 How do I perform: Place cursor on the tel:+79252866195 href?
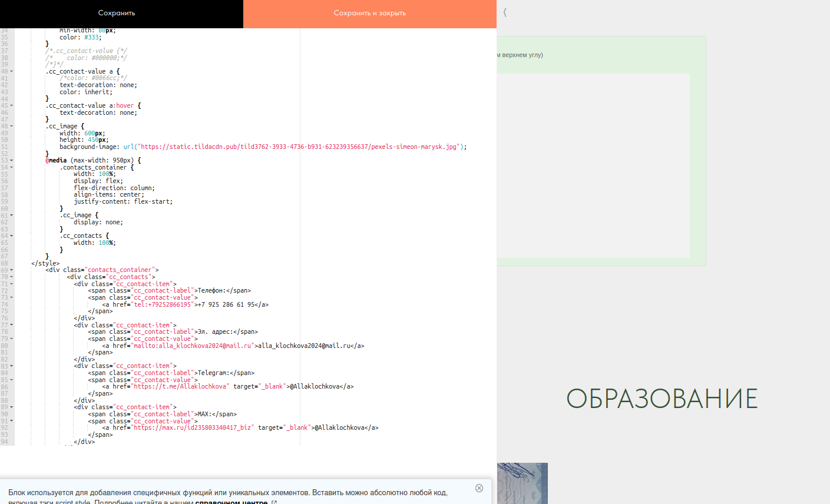(163, 305)
